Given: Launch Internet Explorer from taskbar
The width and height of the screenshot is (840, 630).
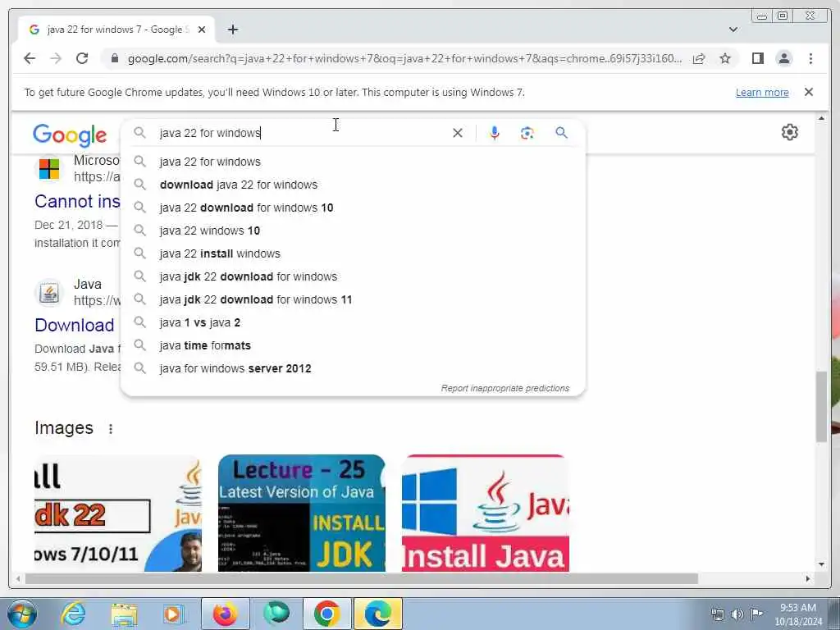Looking at the screenshot, I should pyautogui.click(x=73, y=614).
